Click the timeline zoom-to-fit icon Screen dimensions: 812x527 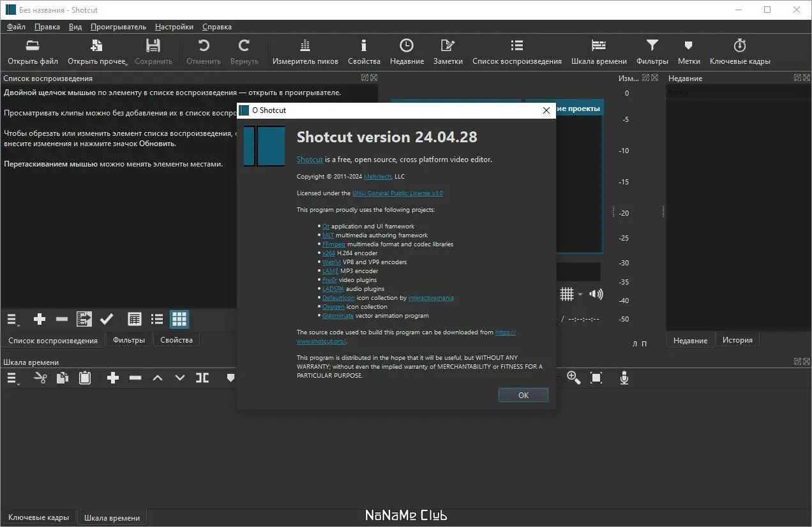[x=596, y=378]
